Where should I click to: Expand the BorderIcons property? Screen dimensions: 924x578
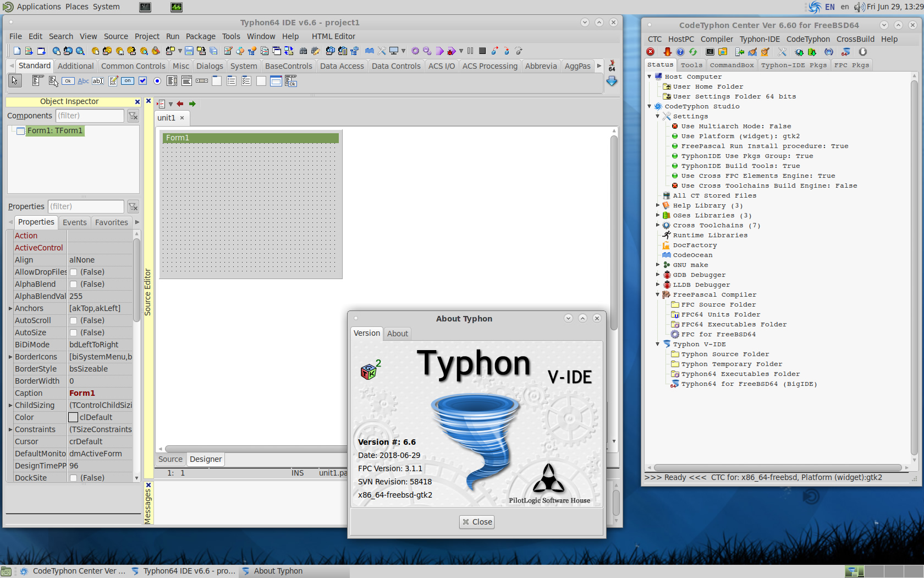(10, 357)
